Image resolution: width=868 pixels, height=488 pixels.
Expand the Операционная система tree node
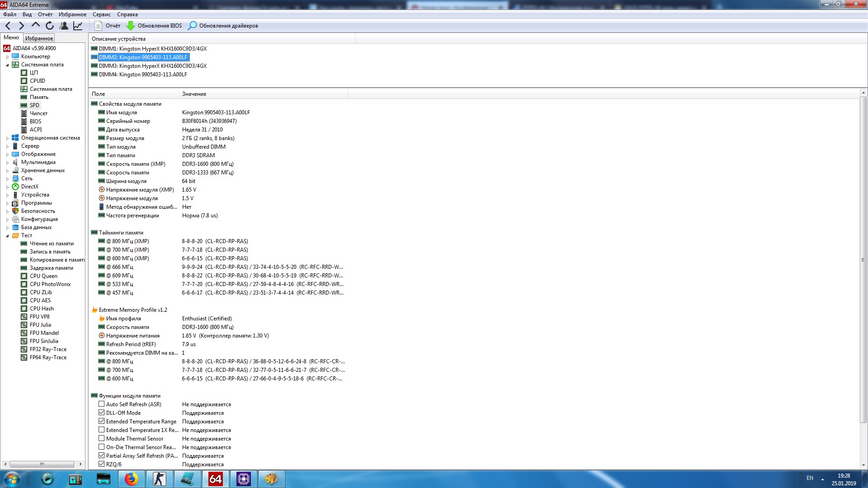coord(7,138)
